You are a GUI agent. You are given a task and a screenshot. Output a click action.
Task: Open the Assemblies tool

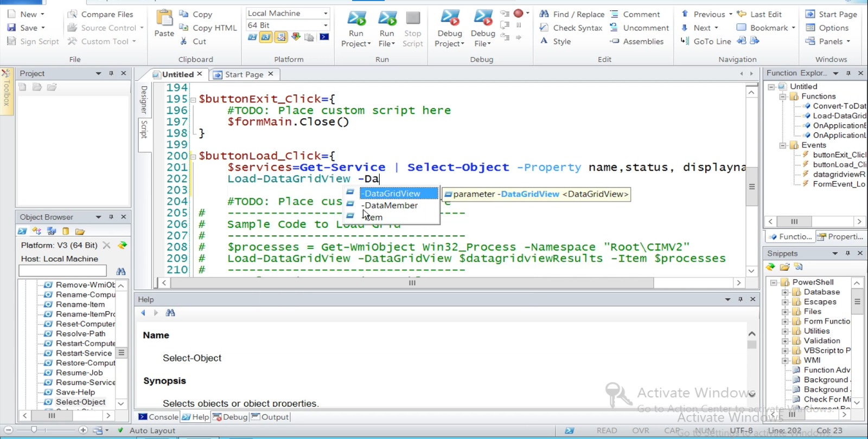[x=636, y=41]
